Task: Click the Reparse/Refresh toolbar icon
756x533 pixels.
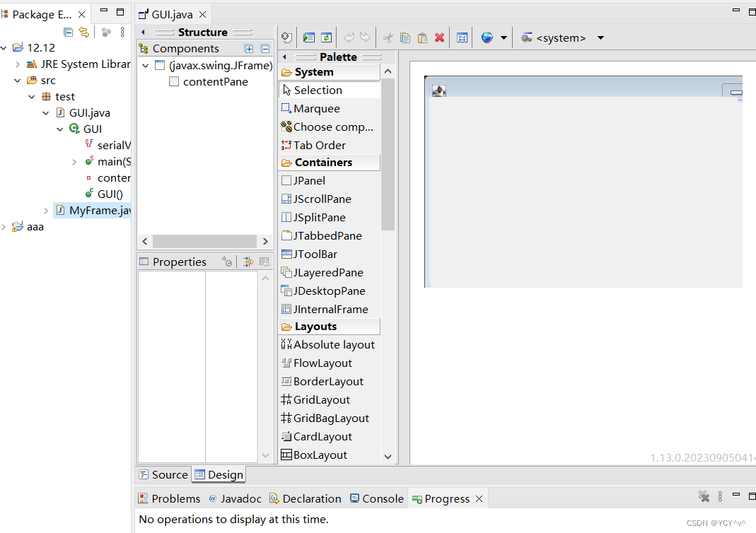Action: [327, 37]
